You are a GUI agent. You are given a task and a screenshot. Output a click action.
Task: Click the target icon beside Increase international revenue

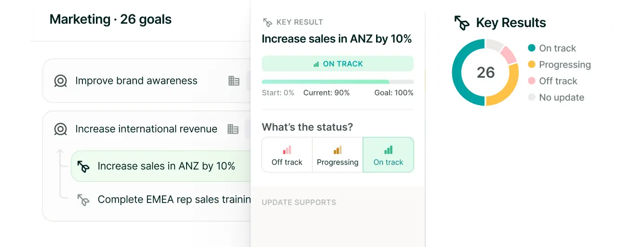(x=61, y=129)
